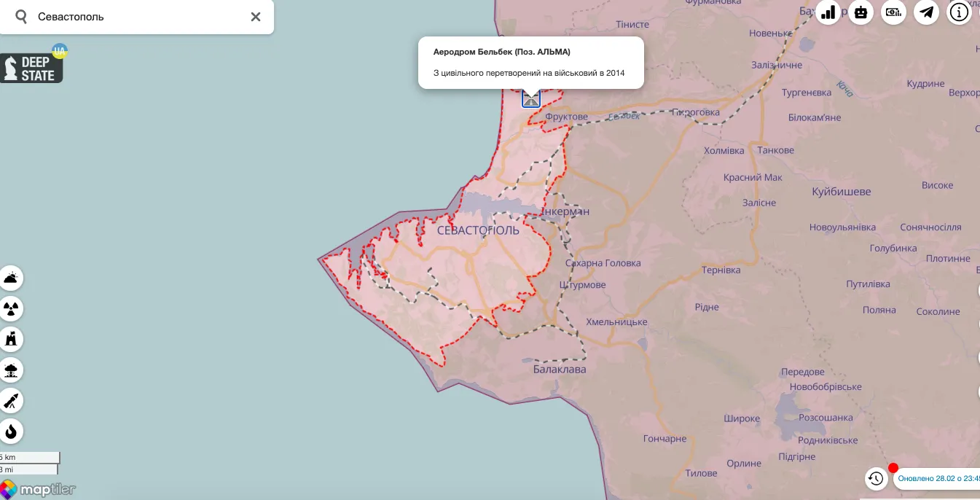Clear the Севастополь search text
980x500 pixels.
coord(256,17)
